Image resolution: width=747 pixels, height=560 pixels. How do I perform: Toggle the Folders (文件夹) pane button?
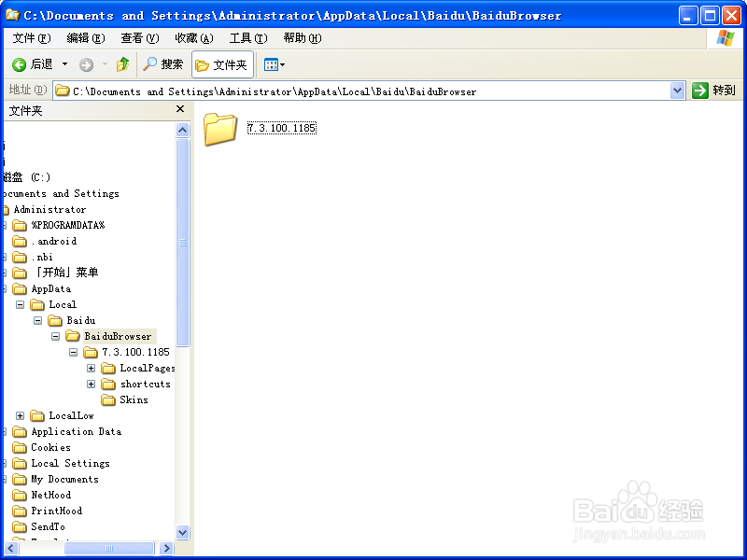tap(222, 64)
